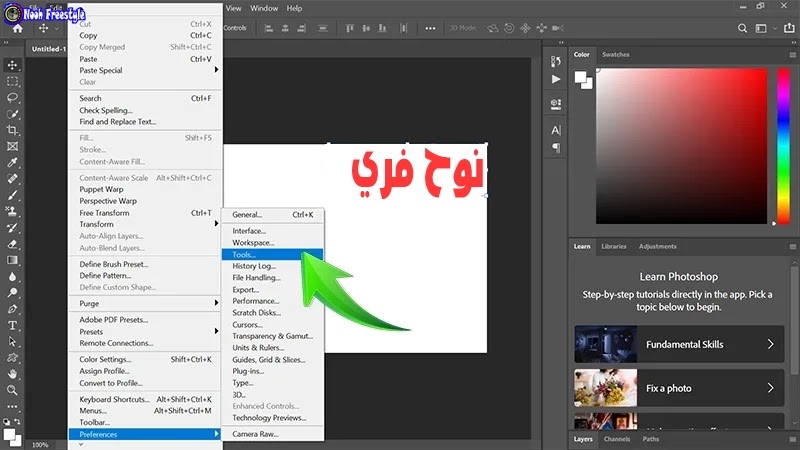Choose Camera Raw... preferences entry
The width and height of the screenshot is (800, 450).
[x=272, y=434]
